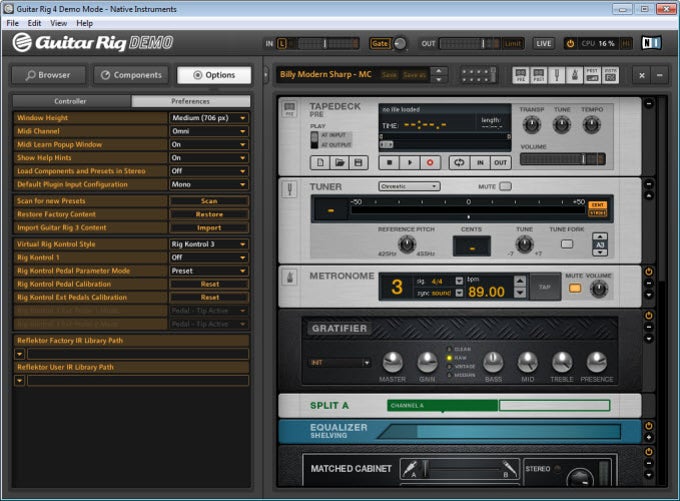
Task: Open the Help menu
Action: point(85,23)
